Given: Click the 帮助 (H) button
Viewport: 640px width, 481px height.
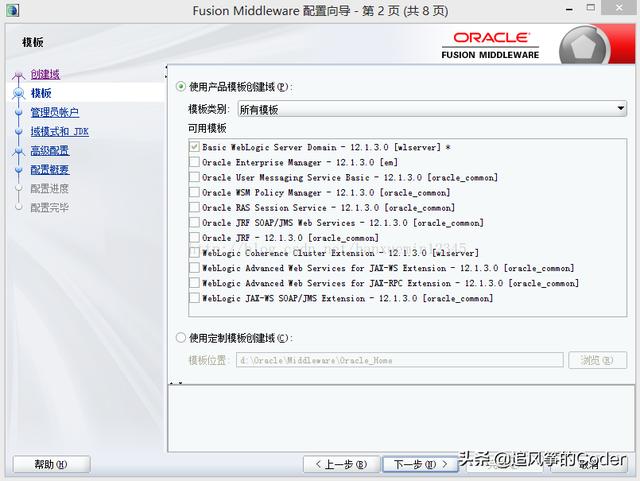Looking at the screenshot, I should point(51,464).
